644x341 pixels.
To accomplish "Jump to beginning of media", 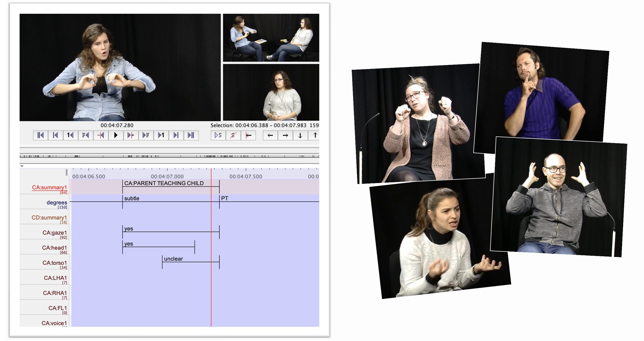I will 40,135.
